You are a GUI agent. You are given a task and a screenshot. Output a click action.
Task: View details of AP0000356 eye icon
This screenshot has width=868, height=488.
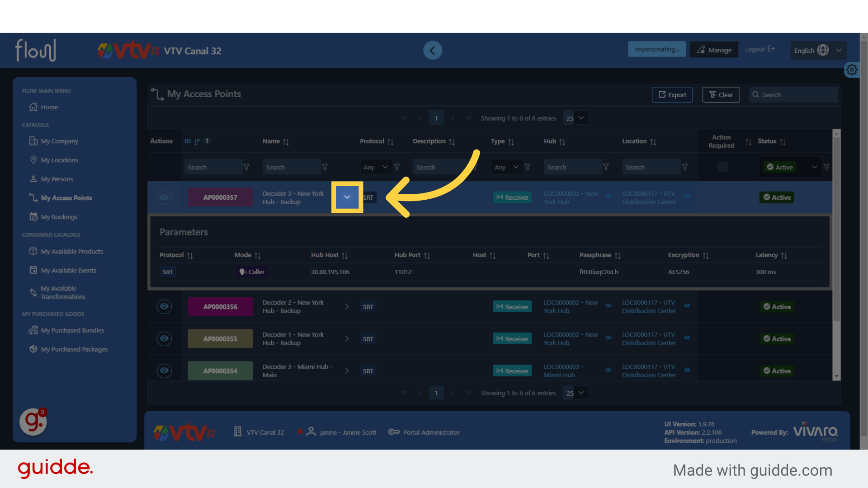tap(164, 306)
